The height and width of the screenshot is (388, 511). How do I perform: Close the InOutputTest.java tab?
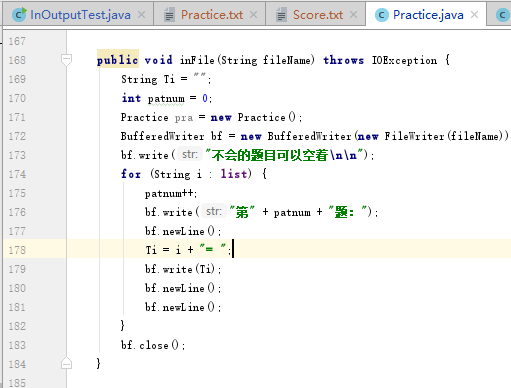pyautogui.click(x=142, y=15)
